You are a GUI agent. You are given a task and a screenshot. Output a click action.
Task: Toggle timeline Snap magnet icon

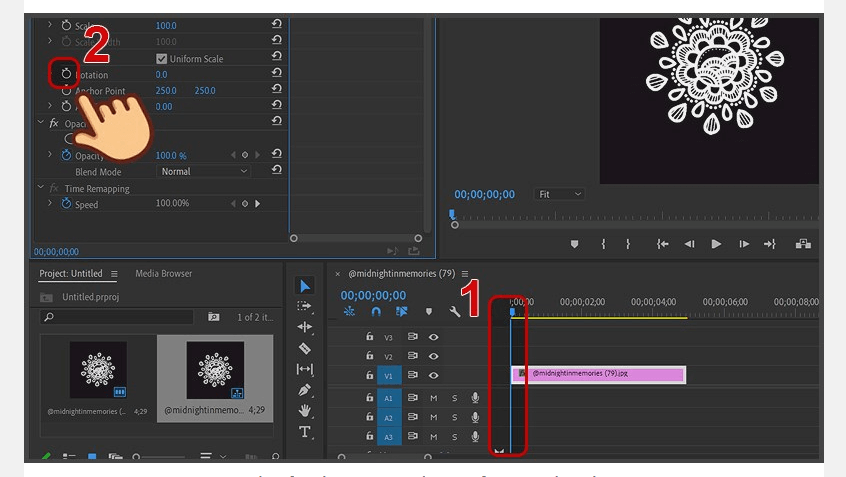376,312
